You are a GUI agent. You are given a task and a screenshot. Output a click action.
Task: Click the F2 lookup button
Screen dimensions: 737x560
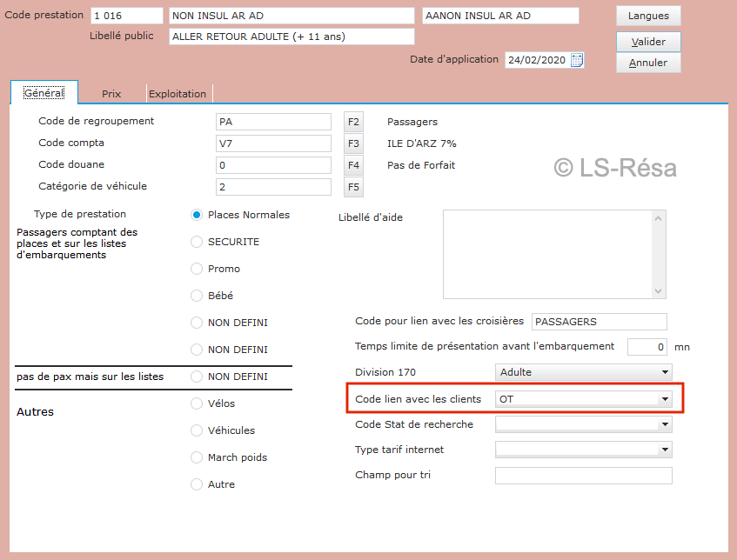click(x=353, y=122)
